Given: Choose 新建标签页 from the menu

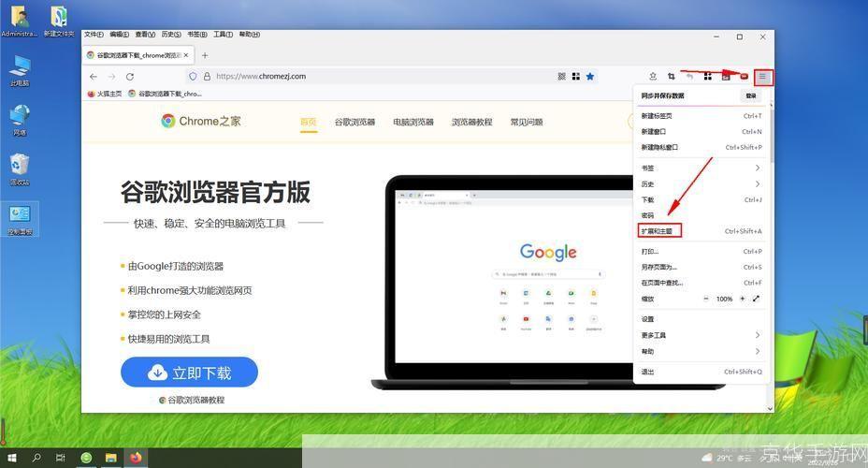Looking at the screenshot, I should tap(701, 116).
